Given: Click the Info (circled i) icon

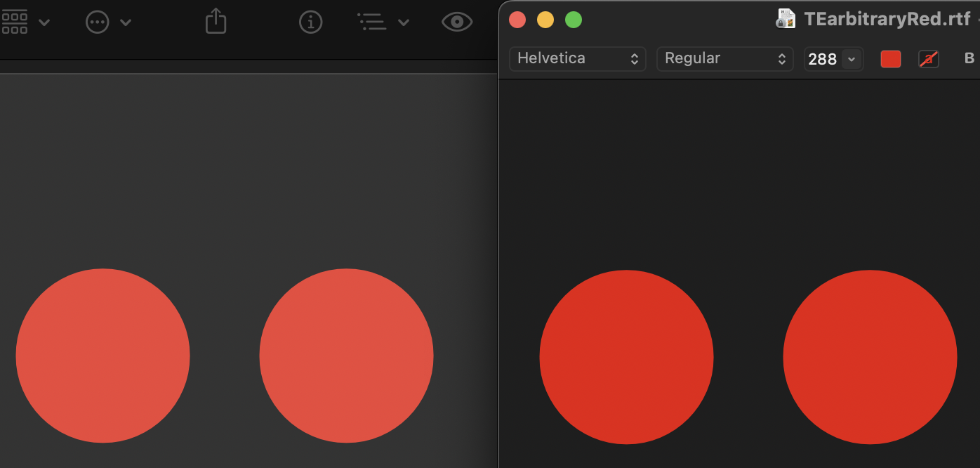Looking at the screenshot, I should [x=311, y=22].
